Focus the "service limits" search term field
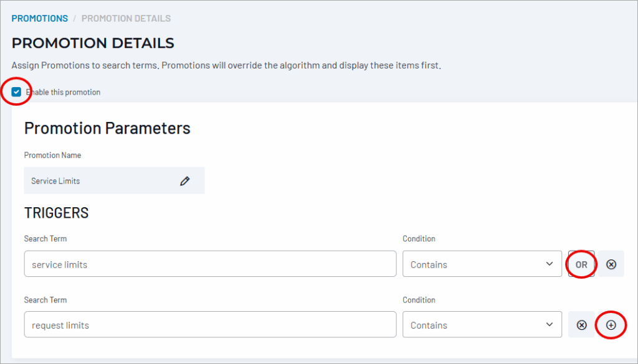The image size is (638, 364). (x=210, y=264)
